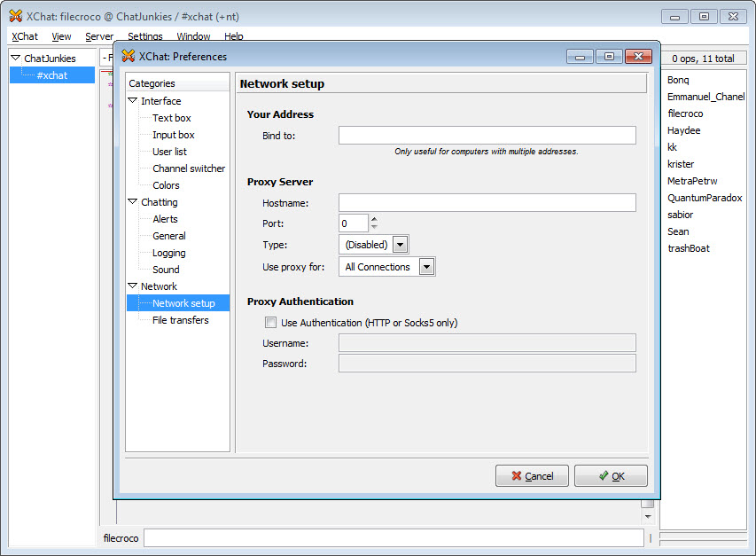Viewport: 756px width, 556px height.
Task: Select Text box preferences category
Action: [x=172, y=118]
